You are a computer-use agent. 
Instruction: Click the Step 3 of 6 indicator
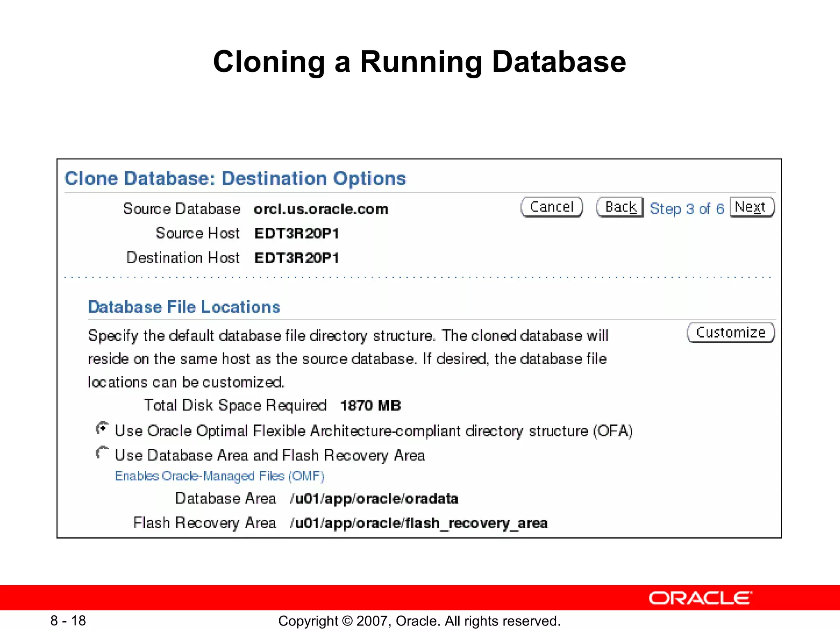point(687,209)
